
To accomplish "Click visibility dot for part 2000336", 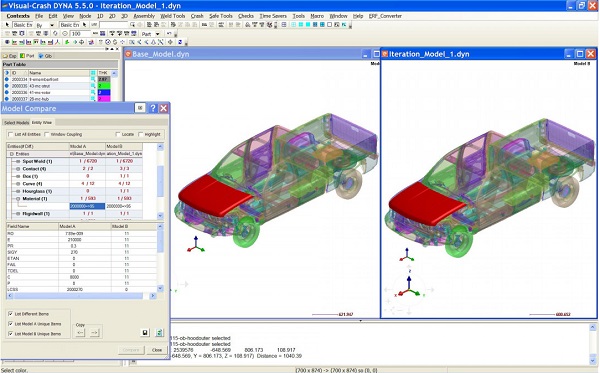I will click(7, 92).
